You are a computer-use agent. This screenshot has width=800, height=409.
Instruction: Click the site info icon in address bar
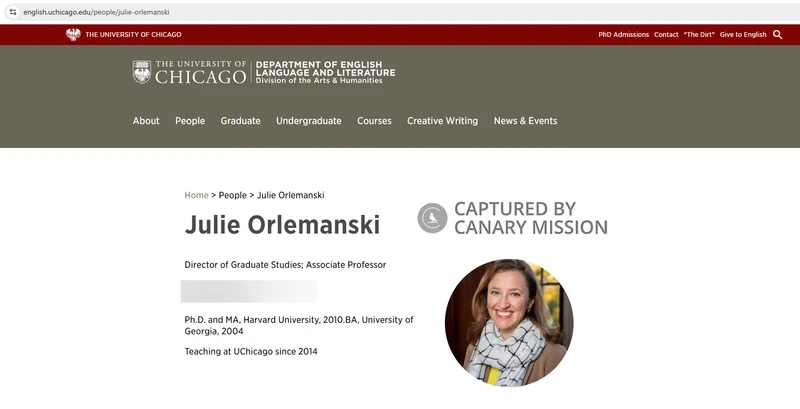point(13,12)
